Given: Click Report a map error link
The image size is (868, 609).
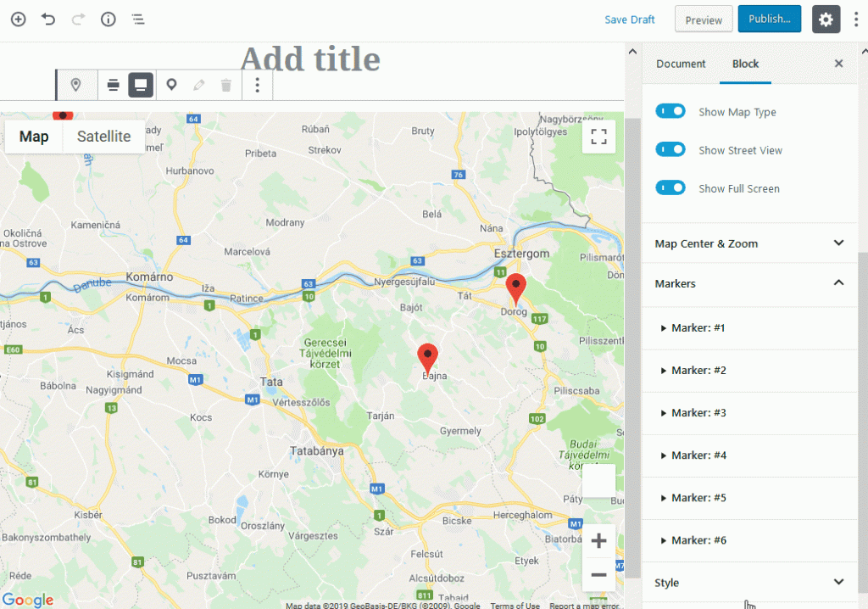Looking at the screenshot, I should click(x=583, y=605).
